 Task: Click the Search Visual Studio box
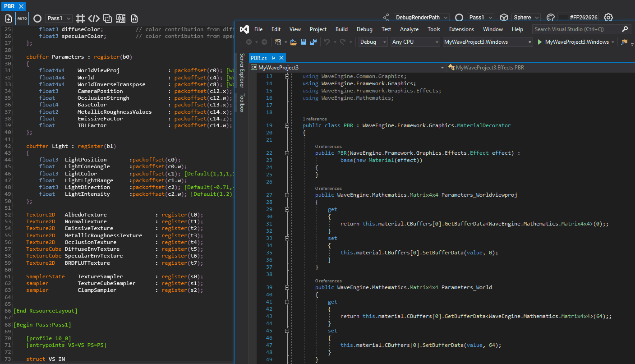(581, 29)
